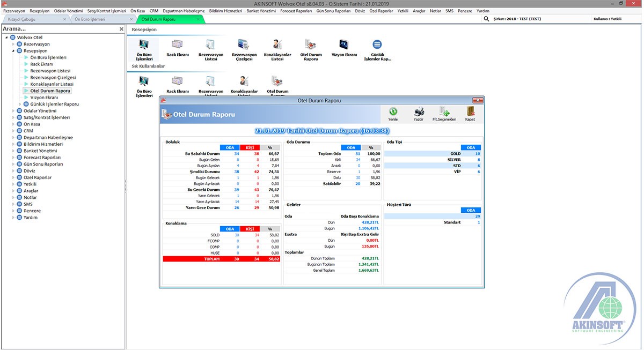
Task: Open Rack Ekranı from the Resepsiyon icon row
Action: 177,45
